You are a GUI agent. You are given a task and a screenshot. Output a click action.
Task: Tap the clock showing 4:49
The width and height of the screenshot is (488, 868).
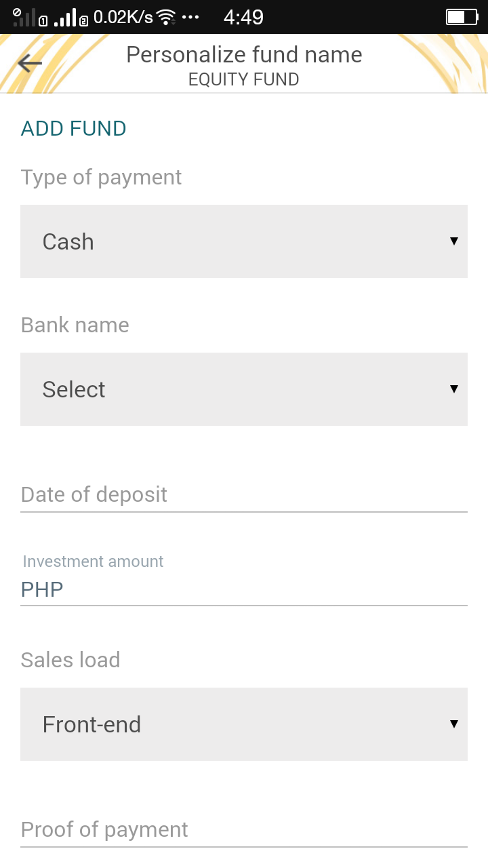point(243,17)
